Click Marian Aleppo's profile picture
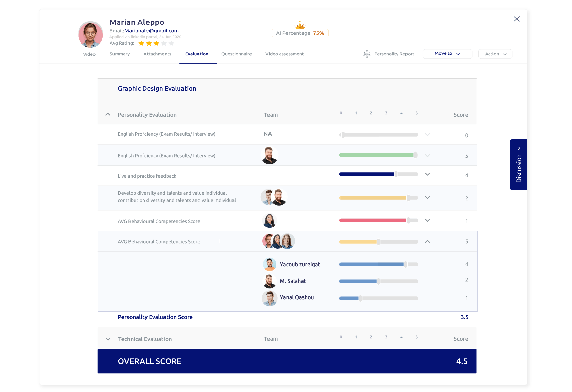Image resolution: width=572 pixels, height=392 pixels. click(90, 34)
